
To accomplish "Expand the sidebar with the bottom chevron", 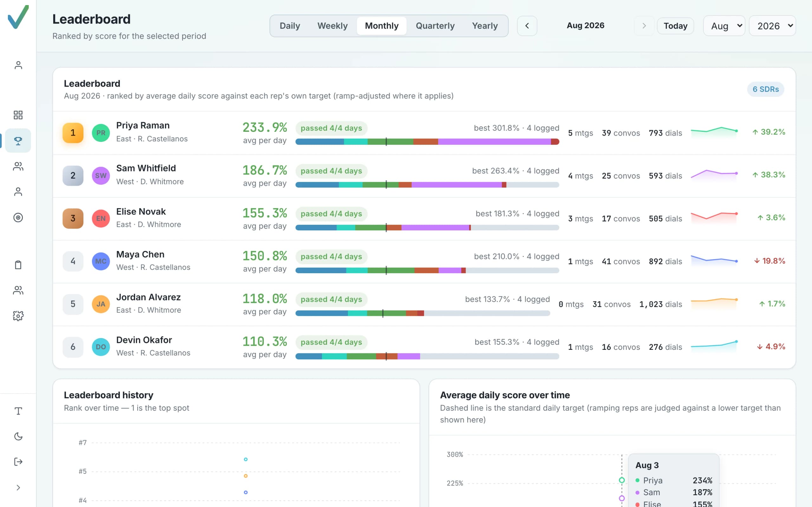I will tap(18, 487).
